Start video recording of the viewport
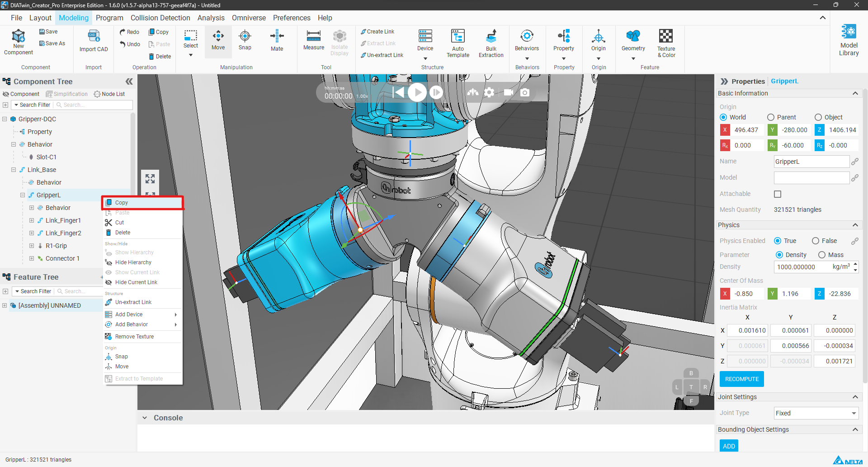 click(x=508, y=92)
